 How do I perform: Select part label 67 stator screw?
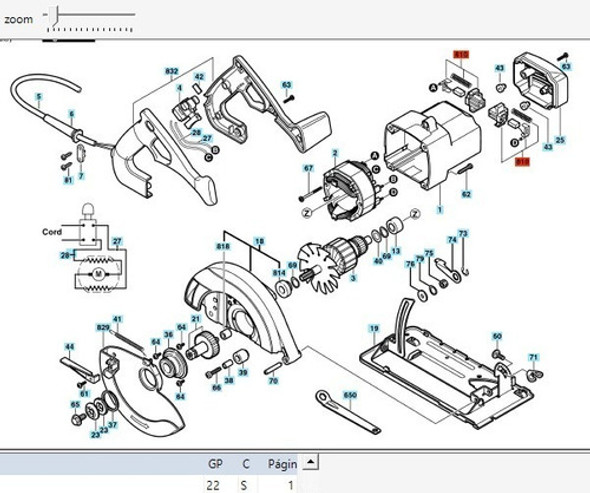[309, 168]
